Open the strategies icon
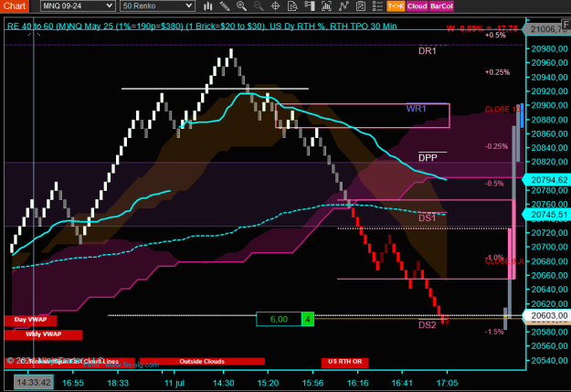Image resolution: width=571 pixels, height=392 pixels. coord(344,5)
